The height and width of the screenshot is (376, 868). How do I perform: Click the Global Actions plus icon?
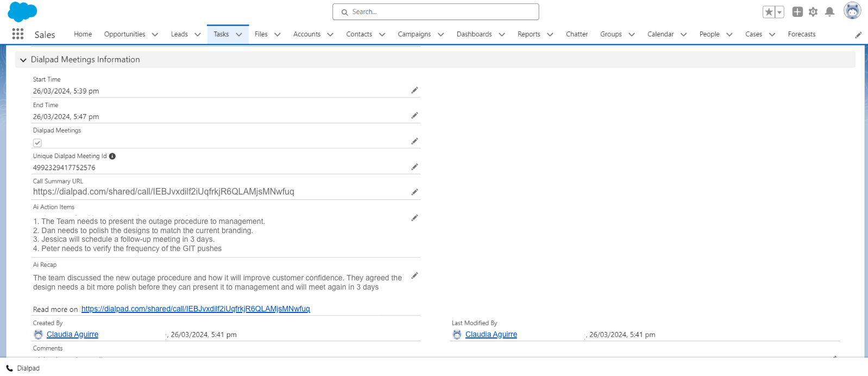797,12
